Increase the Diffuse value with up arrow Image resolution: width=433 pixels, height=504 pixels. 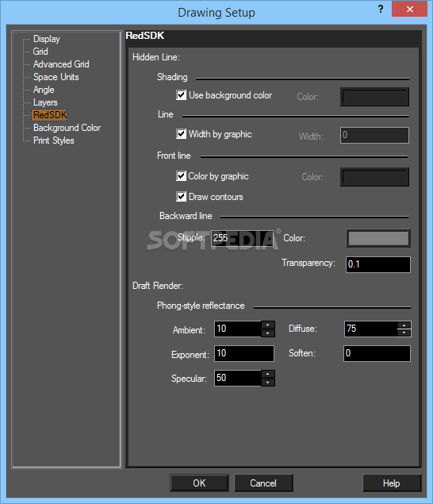click(404, 325)
